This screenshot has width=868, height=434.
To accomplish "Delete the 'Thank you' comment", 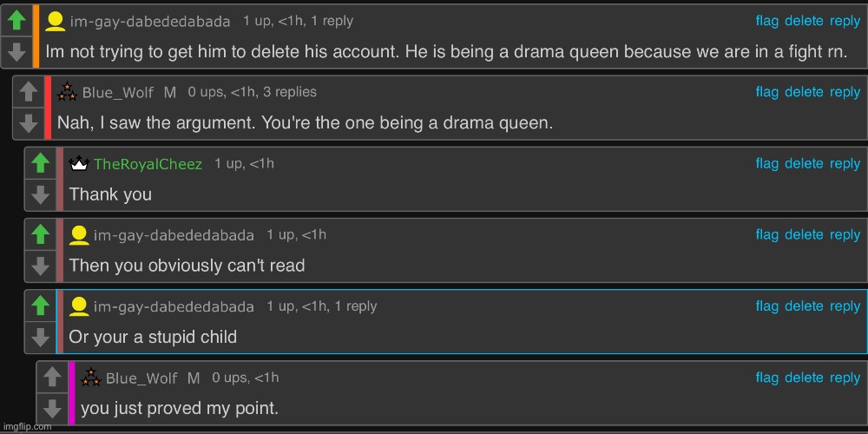I will pyautogui.click(x=804, y=163).
